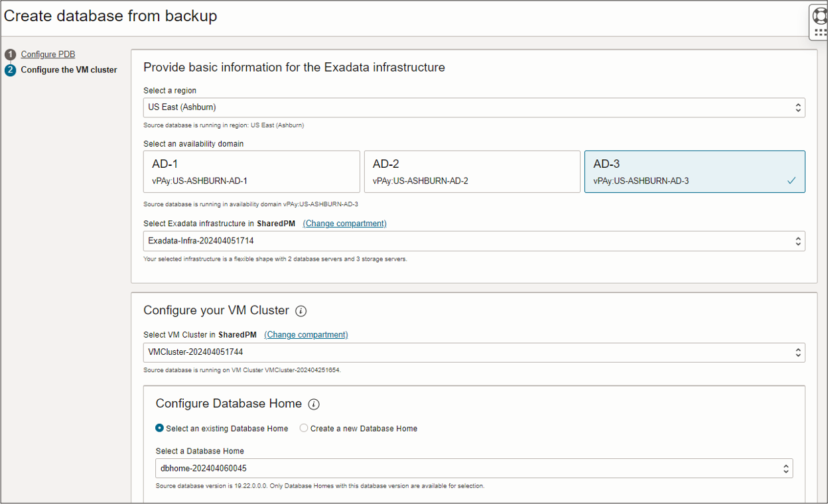Expand the Exadata infrastructure dropdown
This screenshot has height=504, width=828.
coord(474,241)
